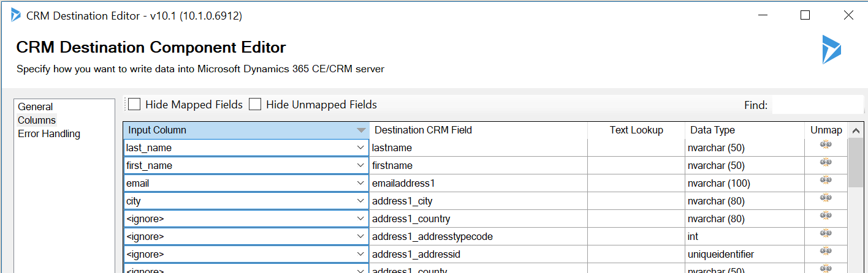The image size is (868, 273).
Task: Close the CRM Destination Editor window
Action: [x=848, y=15]
